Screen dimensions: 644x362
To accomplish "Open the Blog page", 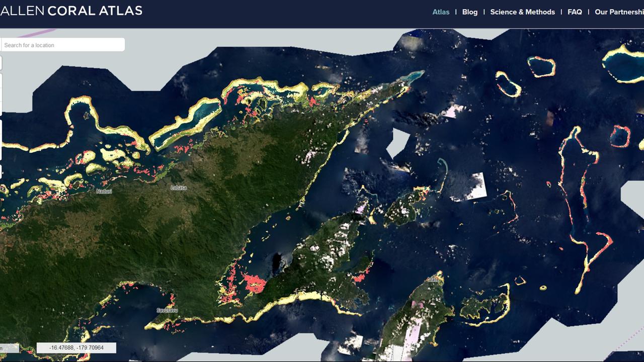I will pos(470,12).
